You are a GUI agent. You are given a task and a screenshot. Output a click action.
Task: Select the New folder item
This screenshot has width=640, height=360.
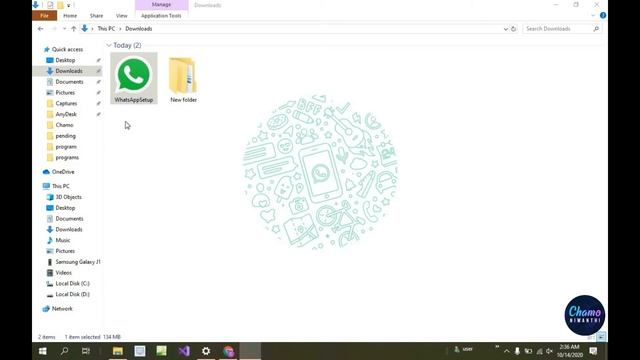(x=183, y=80)
